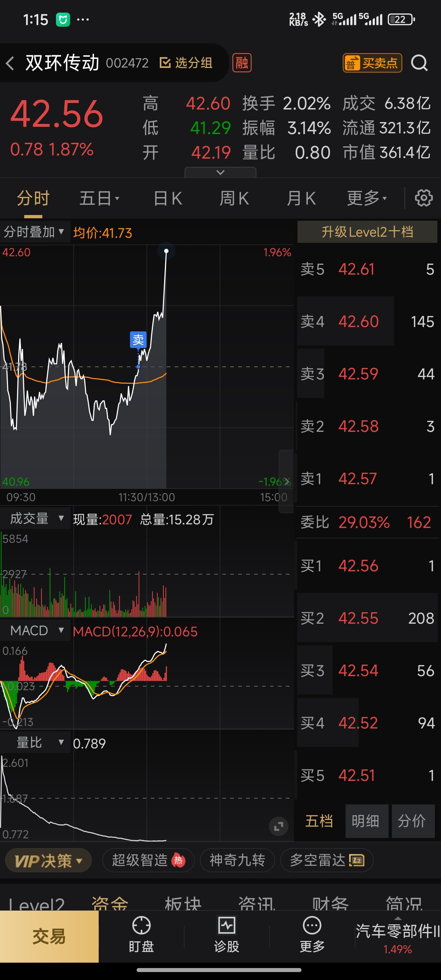Select 卖1 ask row 42.57

pos(367,478)
